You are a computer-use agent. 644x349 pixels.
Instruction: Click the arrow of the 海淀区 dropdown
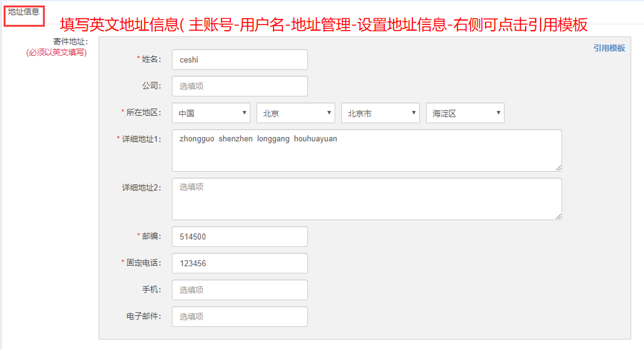498,113
